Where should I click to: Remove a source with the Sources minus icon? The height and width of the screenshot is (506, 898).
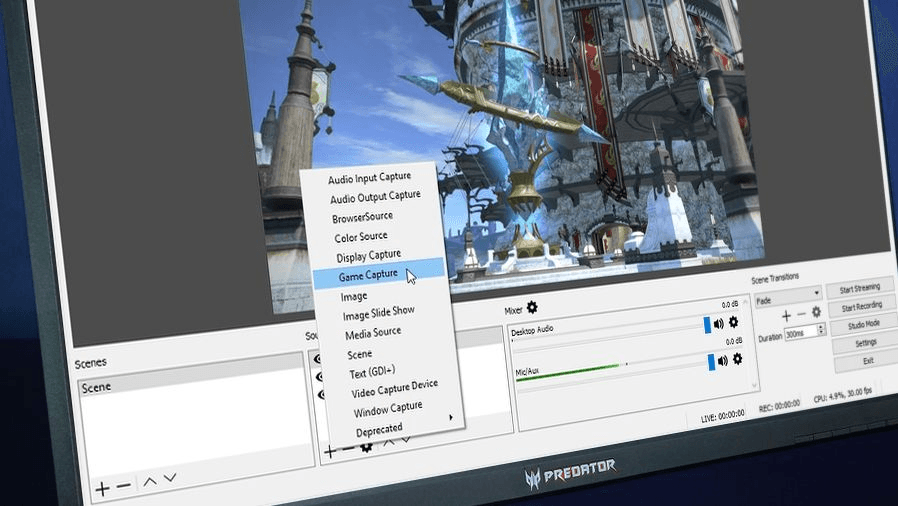(348, 449)
